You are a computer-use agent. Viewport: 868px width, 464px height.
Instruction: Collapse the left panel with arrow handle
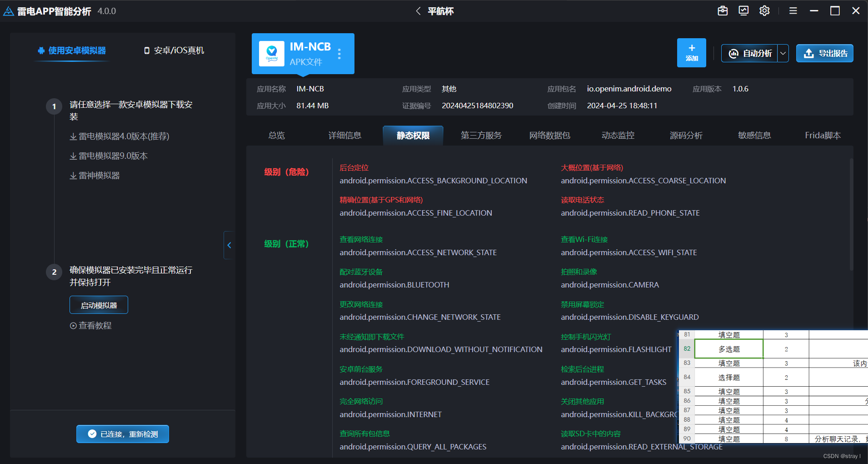coord(229,245)
